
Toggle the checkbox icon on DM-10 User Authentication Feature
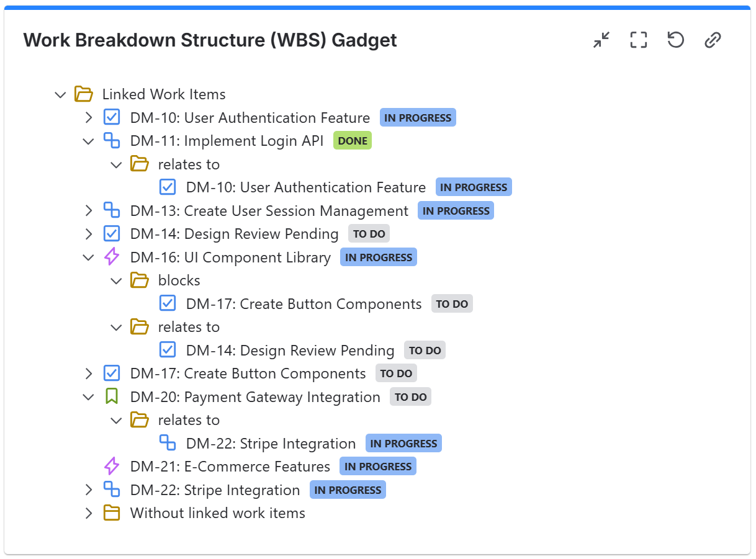click(112, 117)
